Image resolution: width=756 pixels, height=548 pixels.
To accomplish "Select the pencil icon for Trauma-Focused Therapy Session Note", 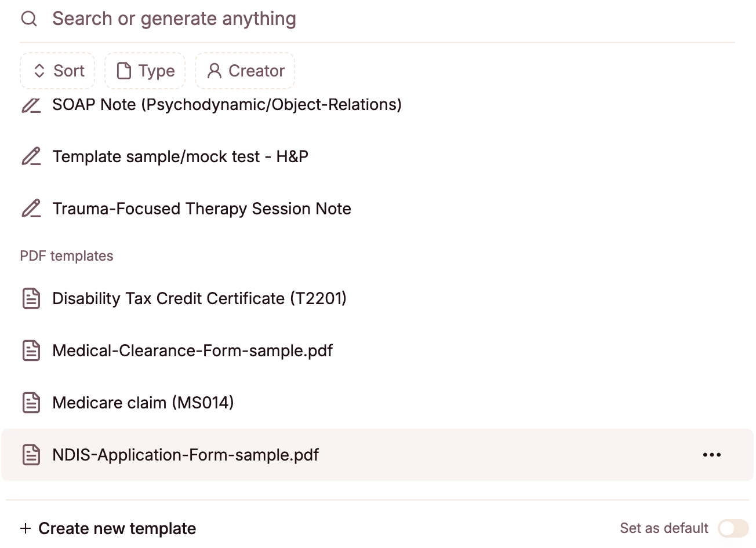I will pyautogui.click(x=31, y=208).
